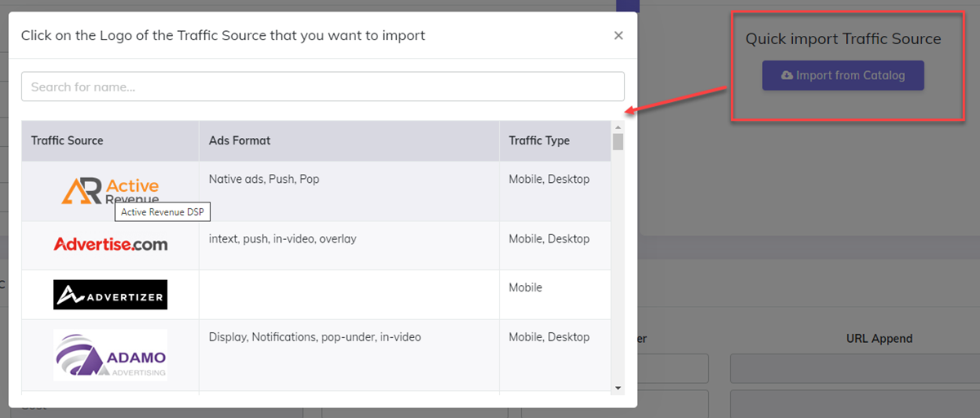Click the Active Revenue logo
This screenshot has width=980, height=418.
tap(110, 191)
